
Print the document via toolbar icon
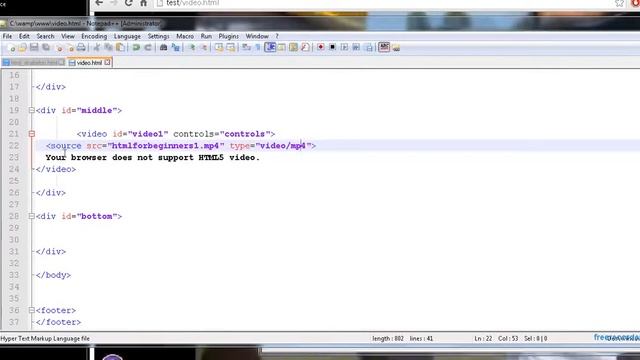tap(81, 48)
